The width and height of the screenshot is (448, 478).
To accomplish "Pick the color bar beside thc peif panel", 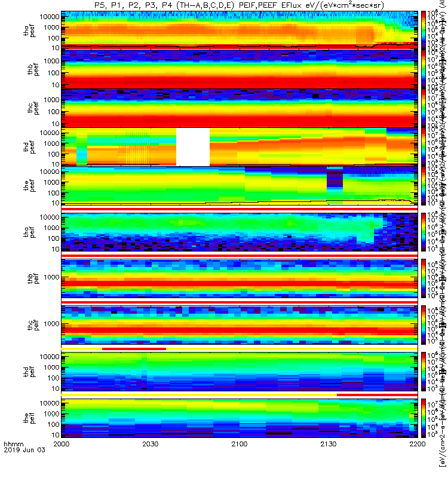I will [424, 325].
